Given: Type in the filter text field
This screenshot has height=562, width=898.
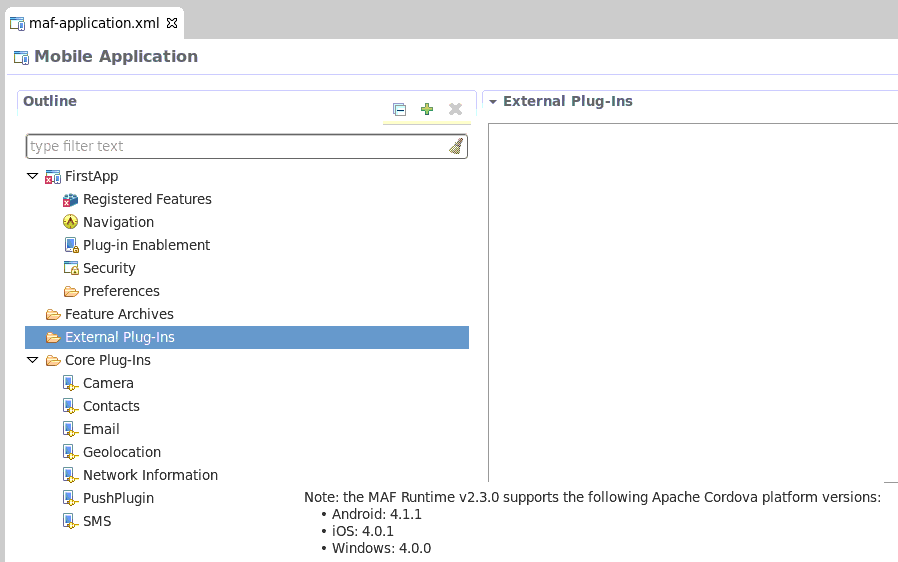Looking at the screenshot, I should [x=236, y=147].
